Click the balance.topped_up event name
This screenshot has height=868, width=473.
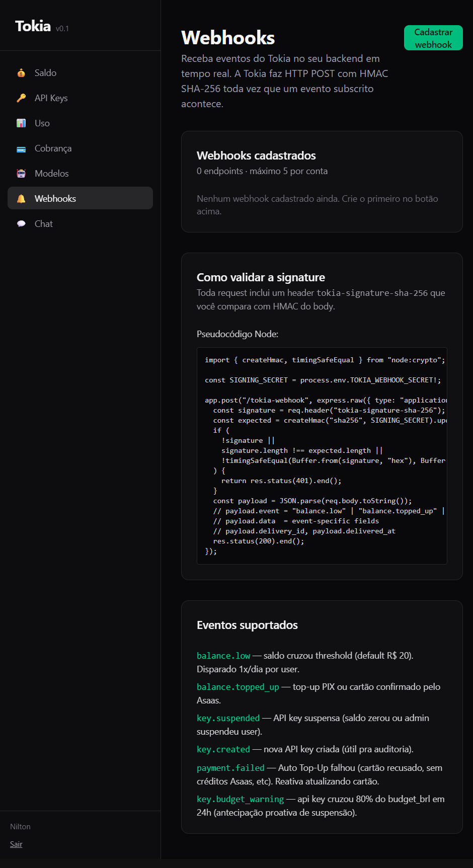238,687
